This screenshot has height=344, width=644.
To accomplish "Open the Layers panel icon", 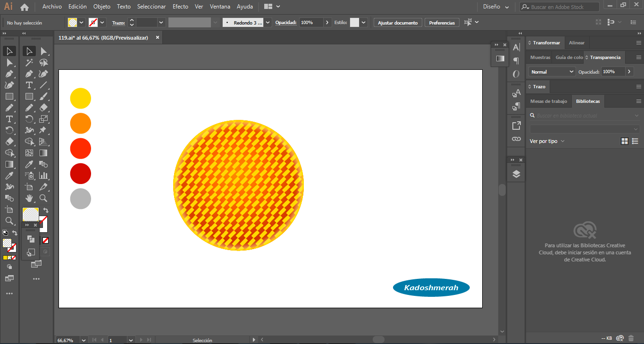I will (516, 174).
